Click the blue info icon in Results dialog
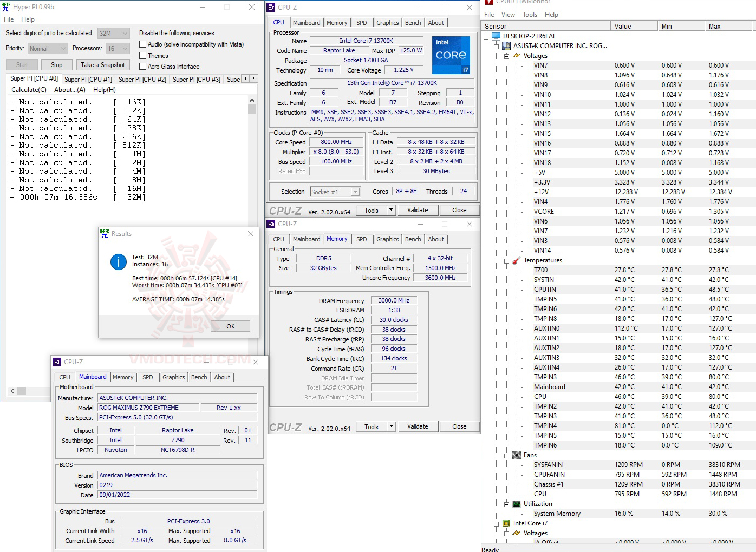The width and height of the screenshot is (756, 552). [119, 262]
